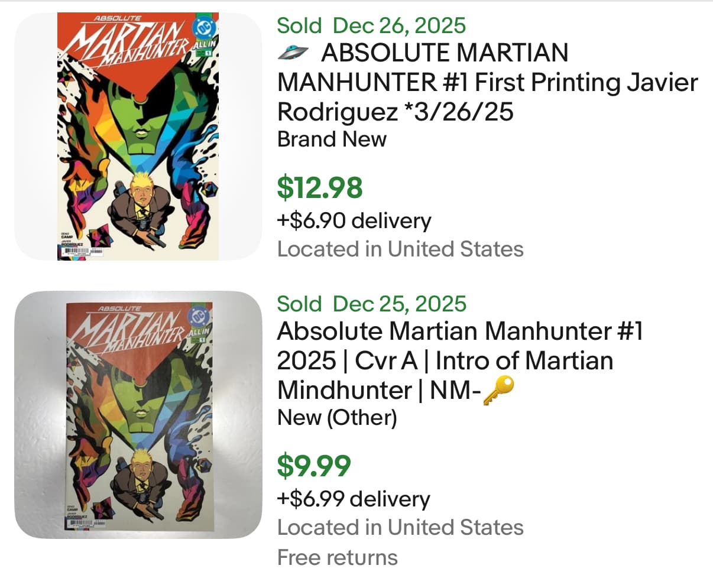Screen dimensions: 713x588
Task: Open the second comic photo thumbnail
Action: pos(138,414)
